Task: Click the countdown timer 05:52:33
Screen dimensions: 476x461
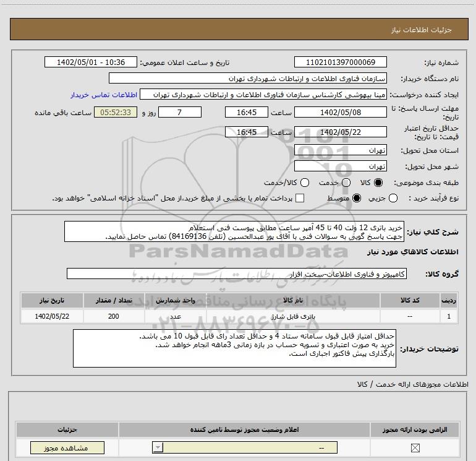Action: pos(116,112)
